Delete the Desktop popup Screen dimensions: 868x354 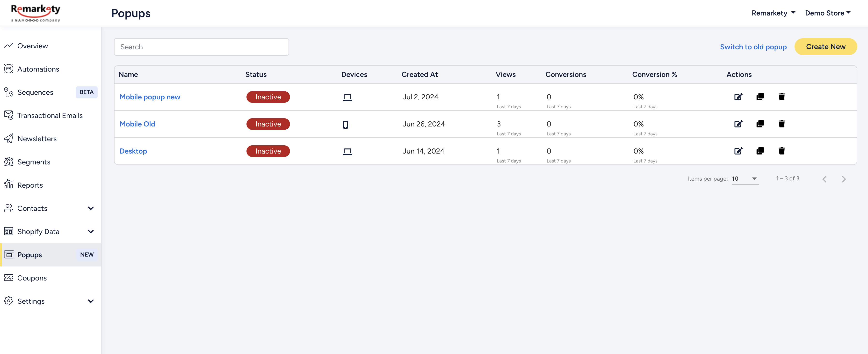[x=782, y=151]
